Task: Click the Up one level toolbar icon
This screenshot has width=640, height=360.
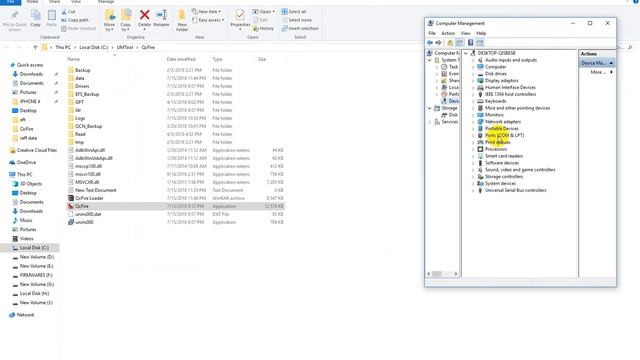Action: point(450,43)
